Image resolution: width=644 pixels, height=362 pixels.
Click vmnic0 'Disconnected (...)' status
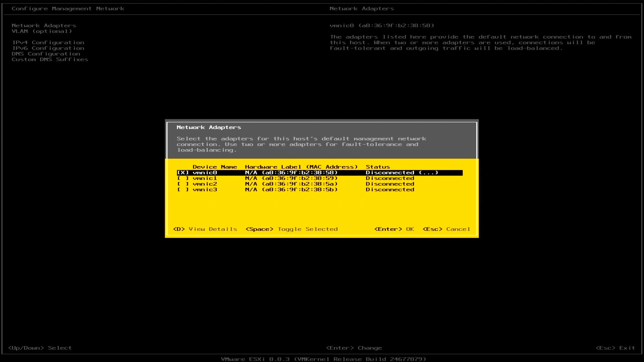point(402,173)
